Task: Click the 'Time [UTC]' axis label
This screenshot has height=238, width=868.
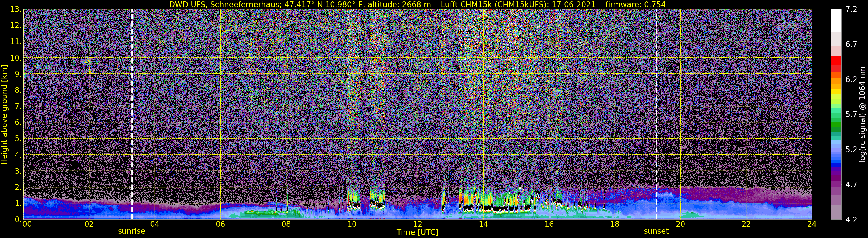Action: (417, 232)
